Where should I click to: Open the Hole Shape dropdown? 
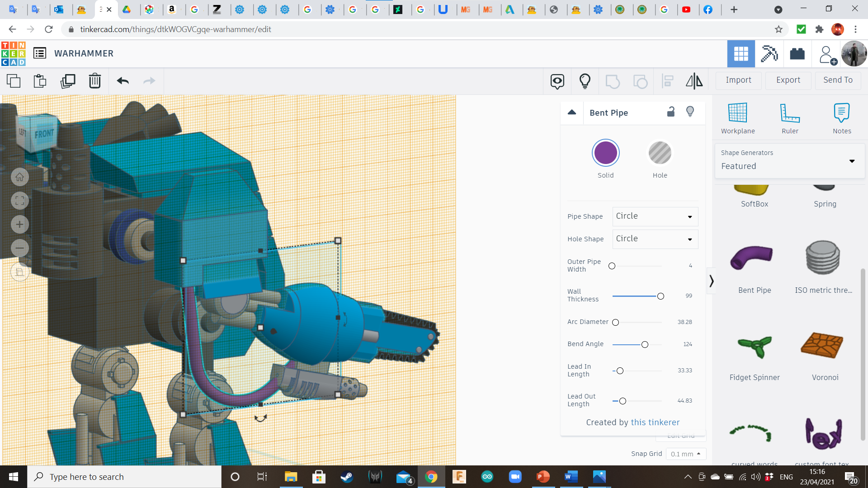pyautogui.click(x=655, y=239)
